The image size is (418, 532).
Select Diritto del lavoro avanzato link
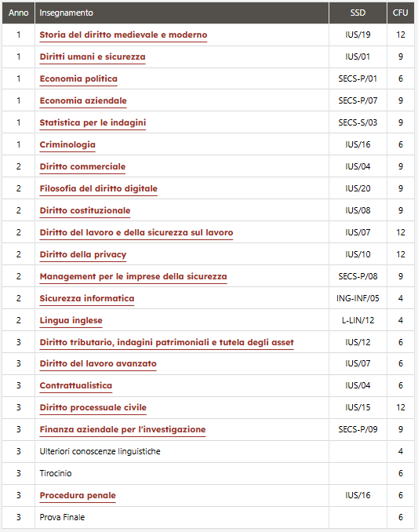[98, 364]
